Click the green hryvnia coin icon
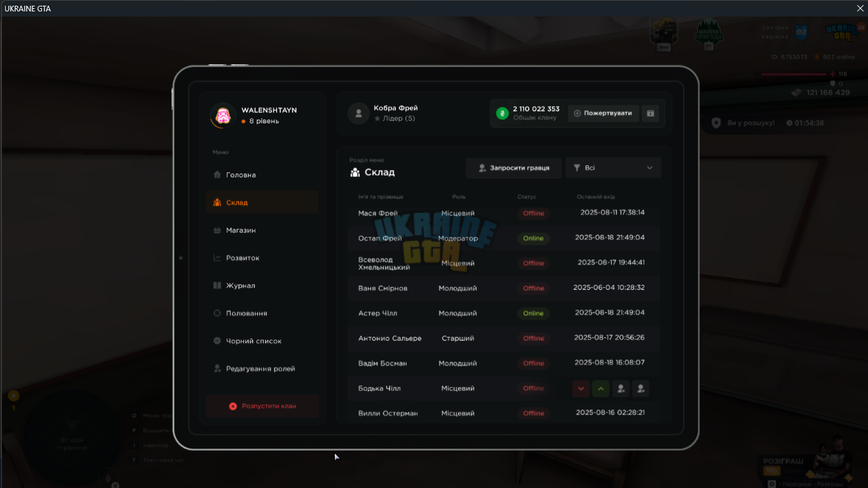 tap(503, 113)
